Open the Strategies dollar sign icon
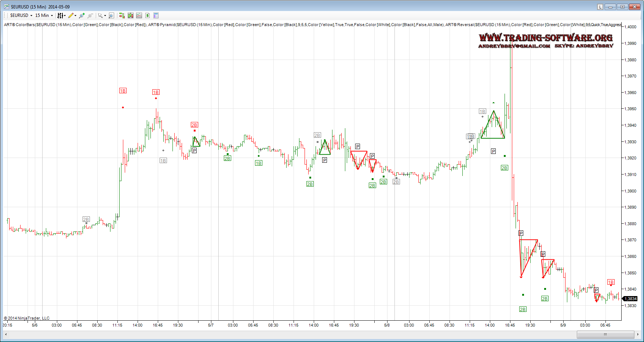The height and width of the screenshot is (342, 644). pyautogui.click(x=148, y=15)
